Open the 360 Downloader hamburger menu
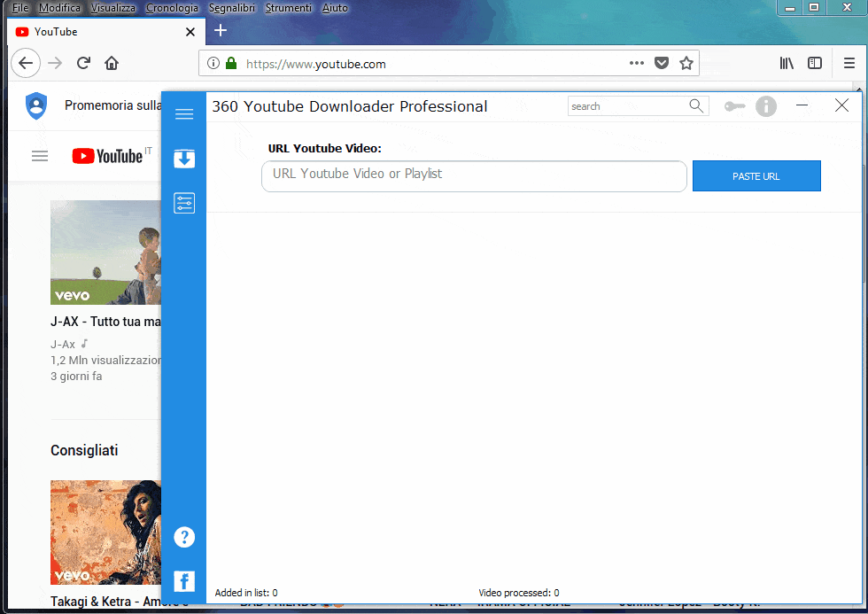868x614 pixels. coord(184,114)
